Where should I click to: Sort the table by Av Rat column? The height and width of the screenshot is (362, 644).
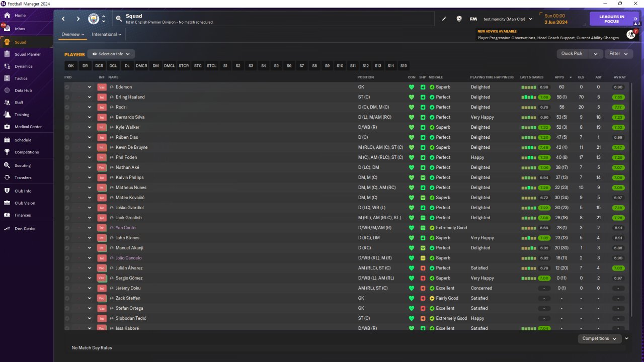click(x=620, y=77)
